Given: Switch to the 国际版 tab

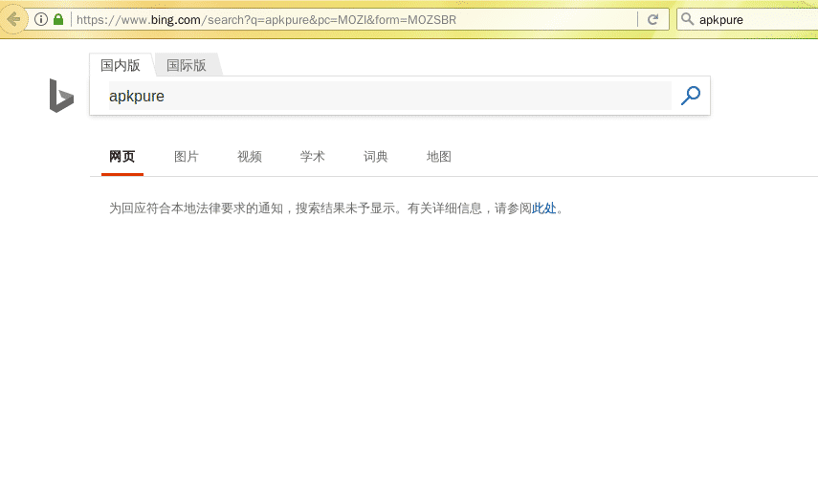Looking at the screenshot, I should click(187, 65).
